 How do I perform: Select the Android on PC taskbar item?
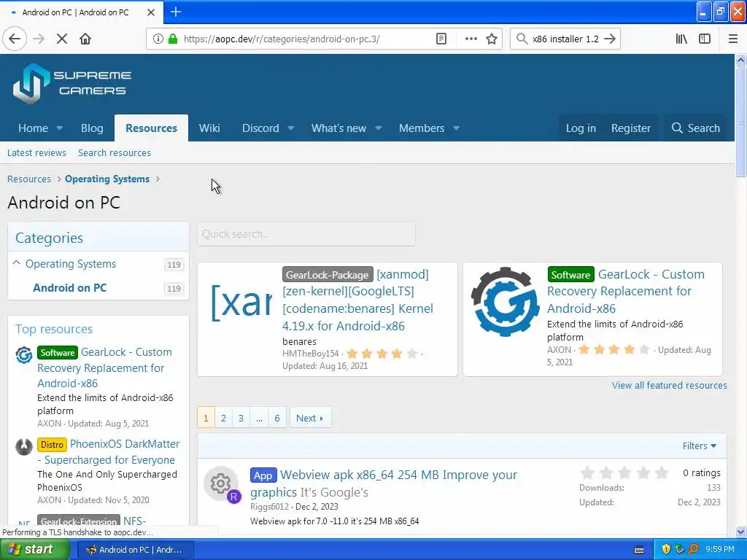click(x=134, y=550)
